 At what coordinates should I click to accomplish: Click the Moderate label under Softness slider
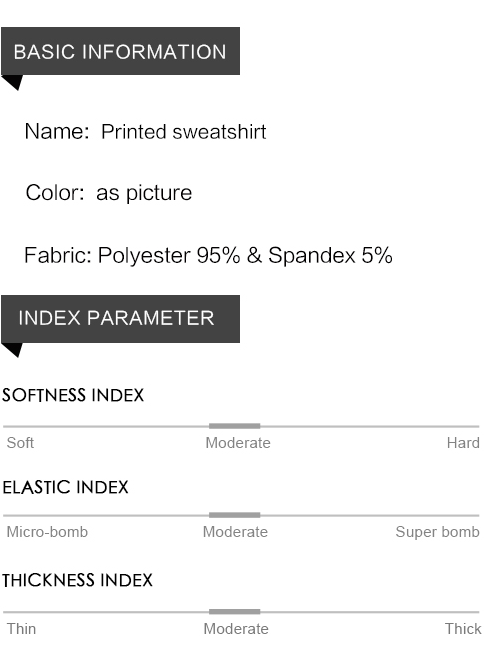[x=238, y=443]
